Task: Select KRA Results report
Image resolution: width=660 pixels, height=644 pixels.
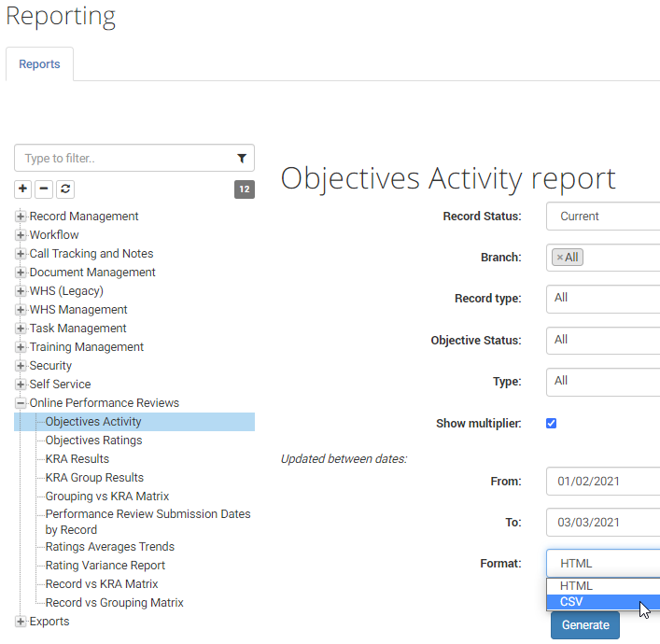Action: [77, 459]
